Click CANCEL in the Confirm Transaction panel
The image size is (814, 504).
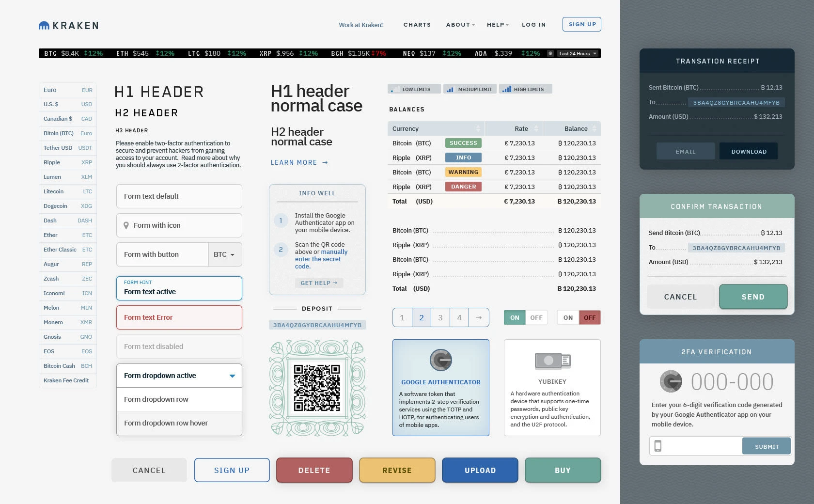680,297
